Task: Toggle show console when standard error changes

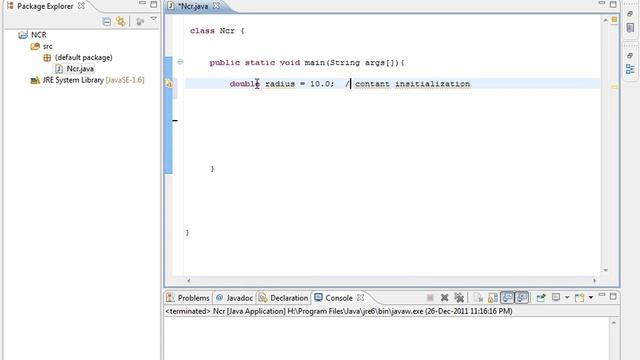Action: point(522,298)
